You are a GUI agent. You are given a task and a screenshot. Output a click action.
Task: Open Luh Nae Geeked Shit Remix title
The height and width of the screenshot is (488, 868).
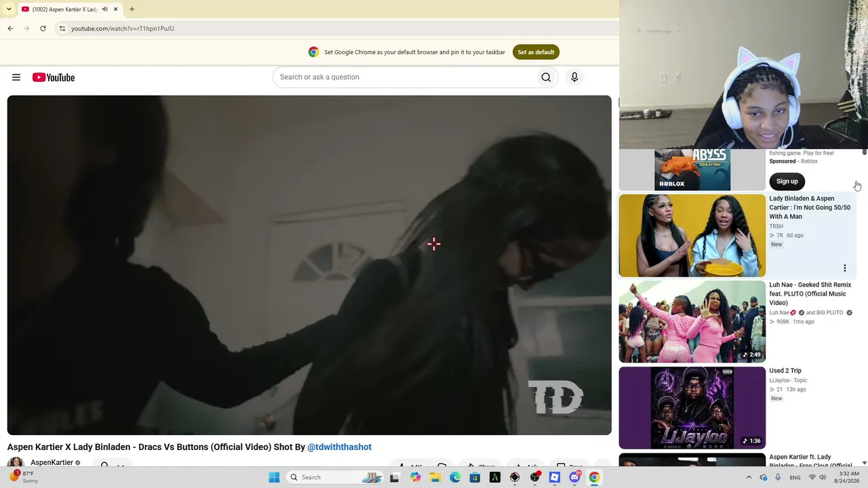coord(810,293)
